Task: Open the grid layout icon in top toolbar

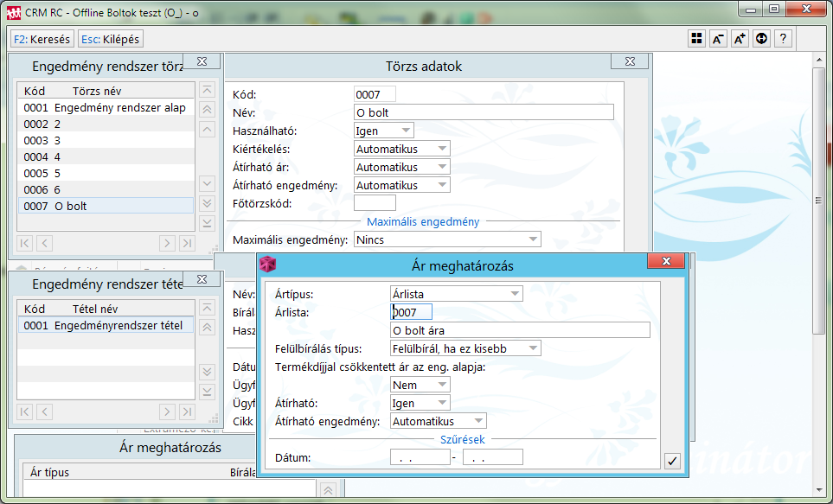Action: pos(696,39)
